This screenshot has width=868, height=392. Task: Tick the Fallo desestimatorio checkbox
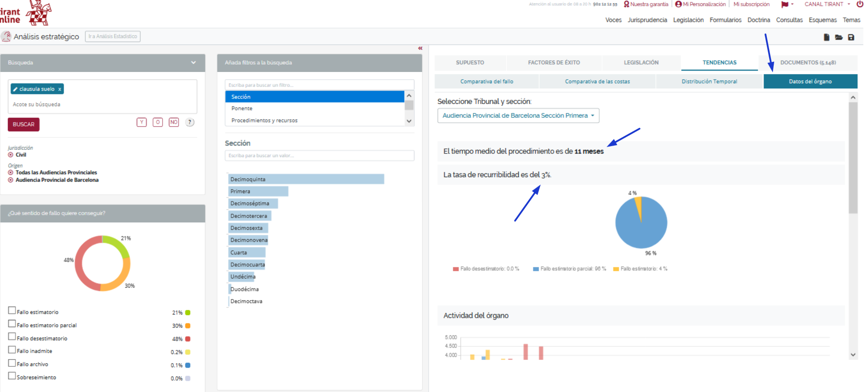pyautogui.click(x=12, y=337)
